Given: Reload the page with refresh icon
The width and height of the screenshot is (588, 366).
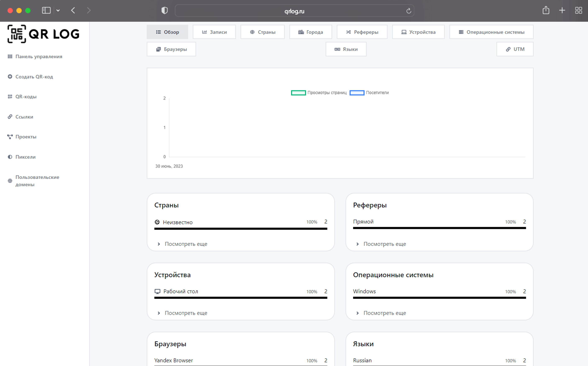Looking at the screenshot, I should click(409, 11).
